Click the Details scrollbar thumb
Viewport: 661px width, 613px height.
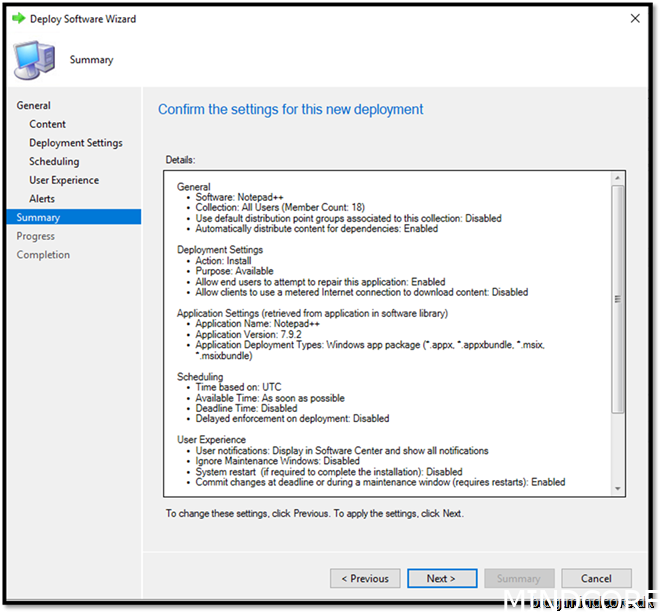[x=618, y=300]
